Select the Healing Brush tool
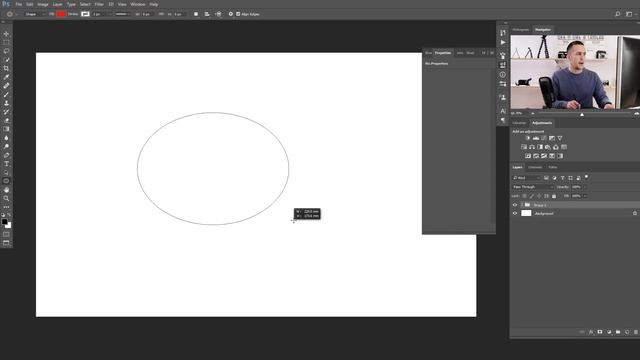 tap(6, 86)
